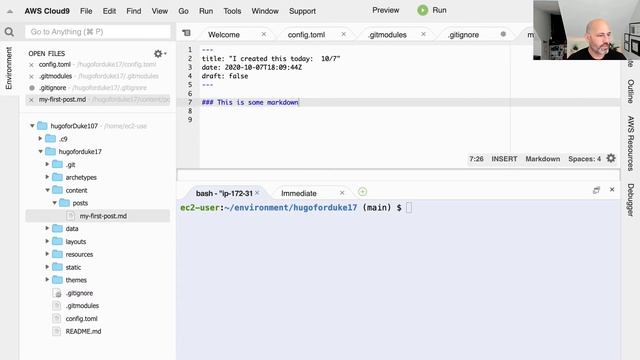
Task: Collapse the menu bar arrow icon
Action: coord(10,11)
